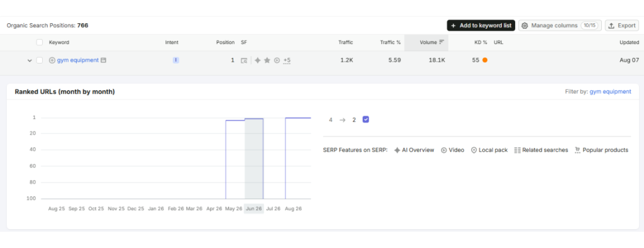Check the gym equipment row checkbox
This screenshot has height=248, width=644.
(x=40, y=60)
